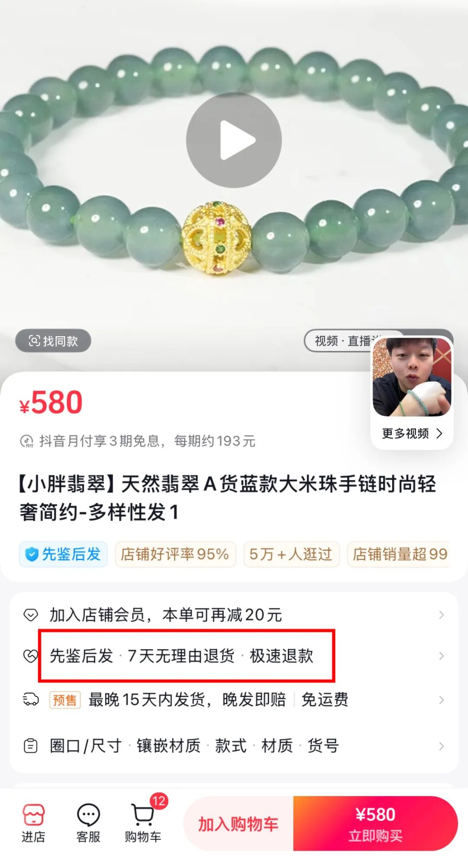The image size is (468, 868).
Task: Tap the 抖音月付 installment icon
Action: (x=27, y=441)
